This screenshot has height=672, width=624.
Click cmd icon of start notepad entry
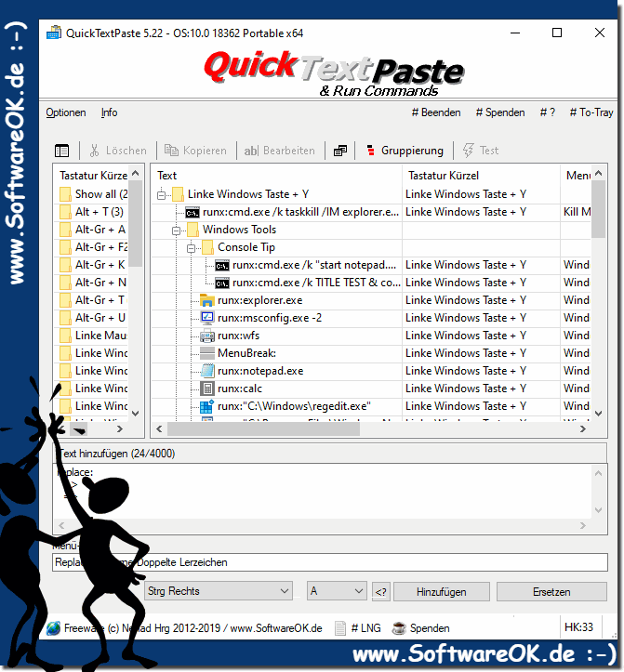(222, 266)
